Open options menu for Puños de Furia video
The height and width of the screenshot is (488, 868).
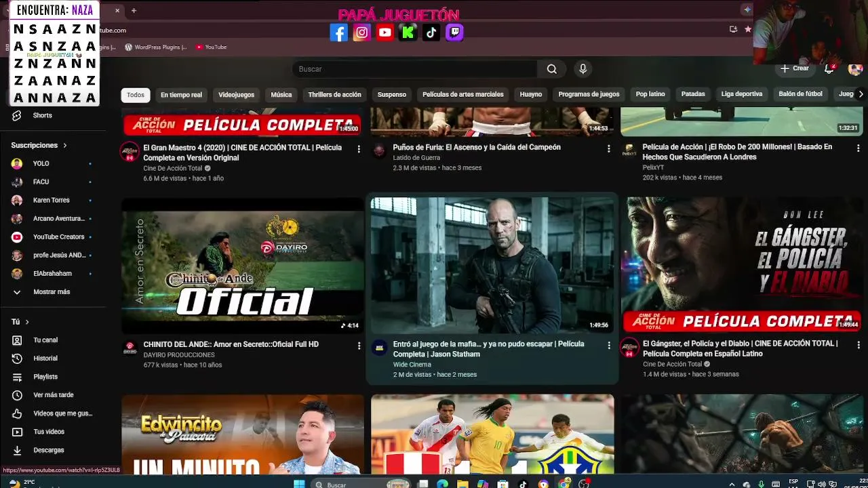pyautogui.click(x=608, y=149)
